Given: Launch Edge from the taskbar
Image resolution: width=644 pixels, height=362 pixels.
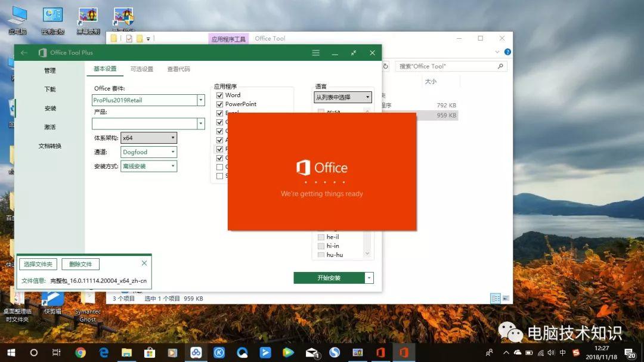Looking at the screenshot, I should (x=104, y=352).
